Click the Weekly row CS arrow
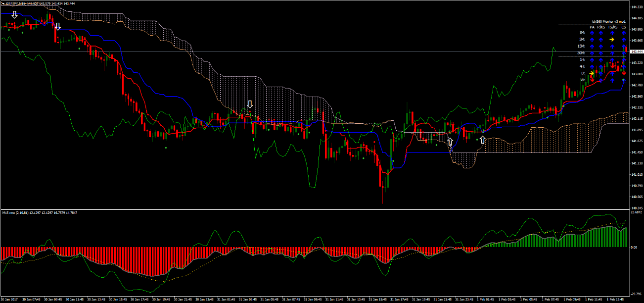644x303 pixels. [623, 80]
